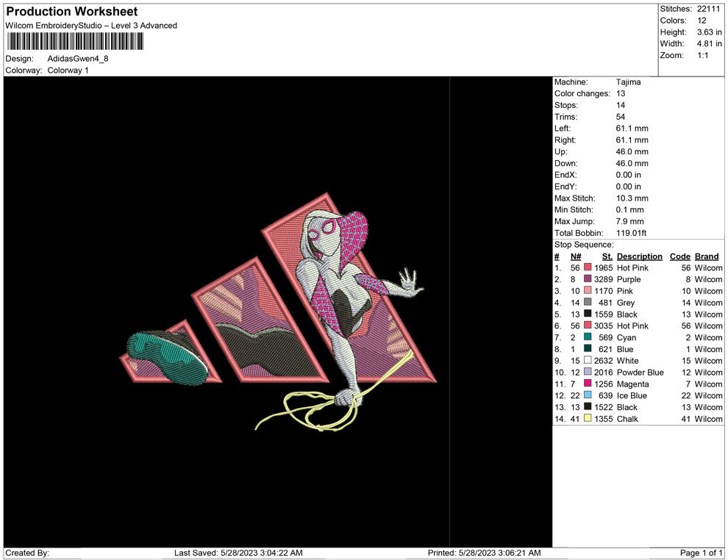Click the 'St.' column header
728x560 pixels.
coord(607,256)
